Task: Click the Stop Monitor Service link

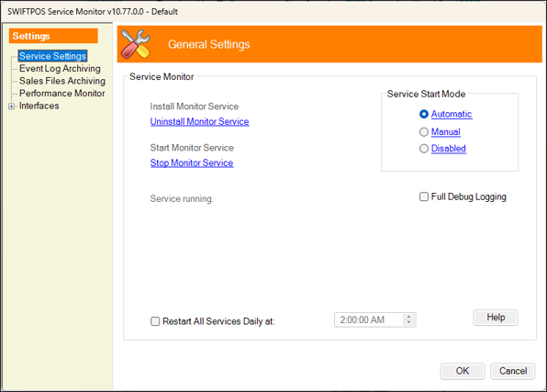Action: tap(192, 162)
